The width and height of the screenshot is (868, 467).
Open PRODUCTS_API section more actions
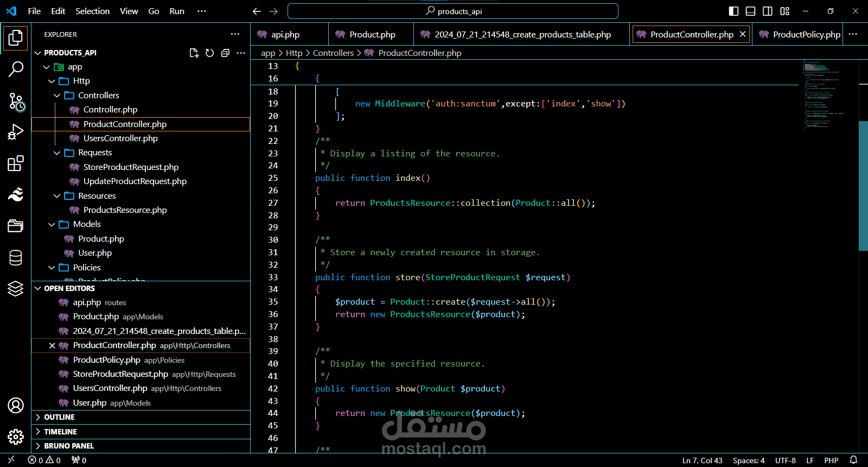pos(241,53)
